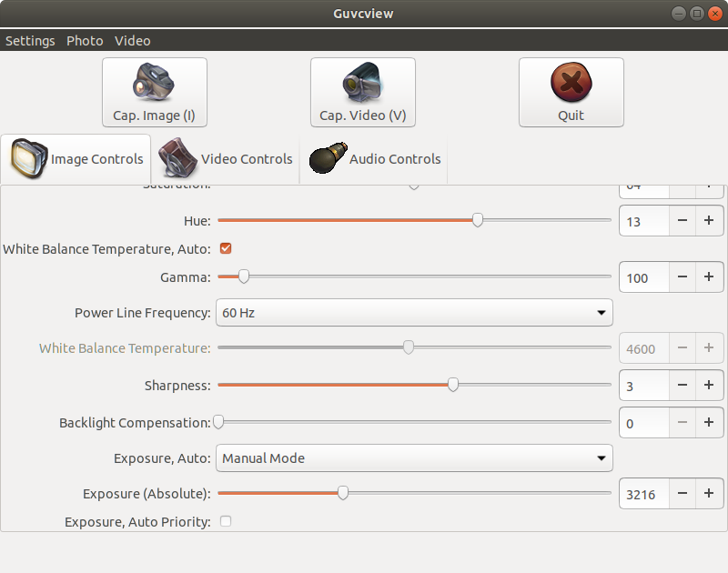This screenshot has height=573, width=728.
Task: Increase Hue with the plus button
Action: 709,220
